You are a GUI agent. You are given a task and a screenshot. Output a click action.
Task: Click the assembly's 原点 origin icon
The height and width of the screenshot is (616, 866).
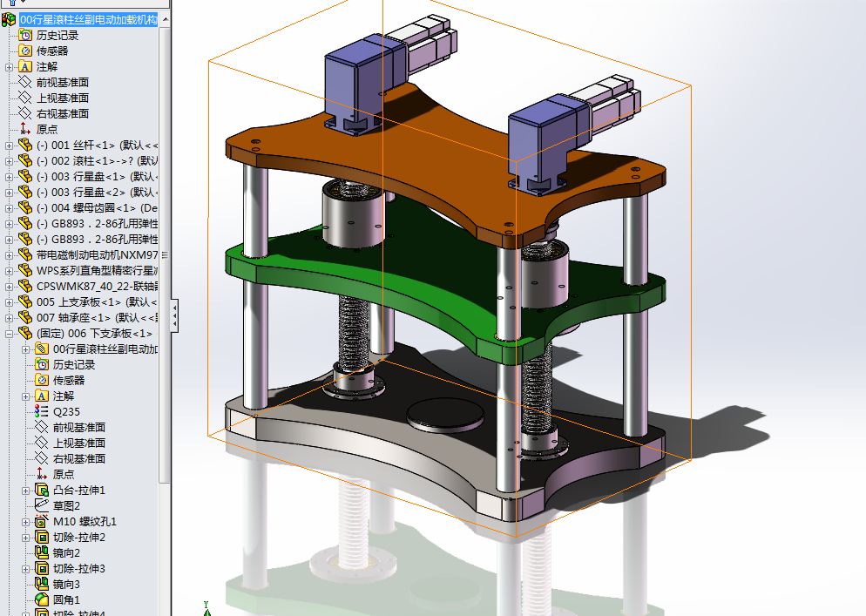(25, 129)
